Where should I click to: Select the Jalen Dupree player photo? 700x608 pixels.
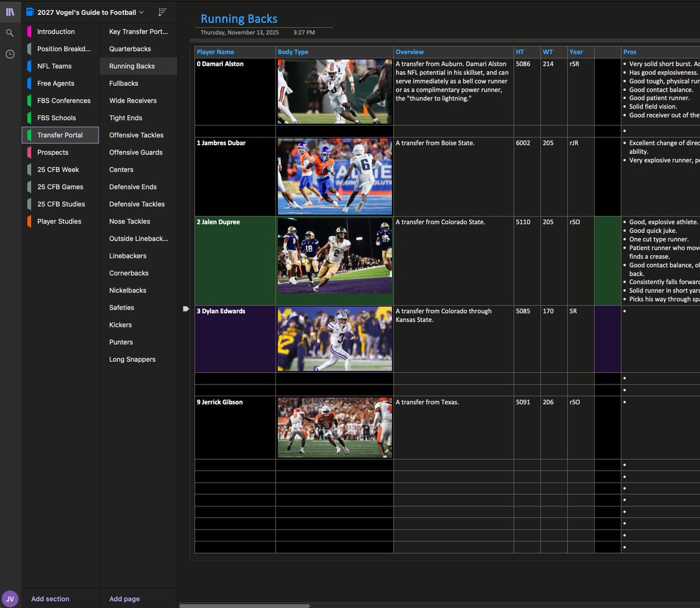[x=335, y=256]
